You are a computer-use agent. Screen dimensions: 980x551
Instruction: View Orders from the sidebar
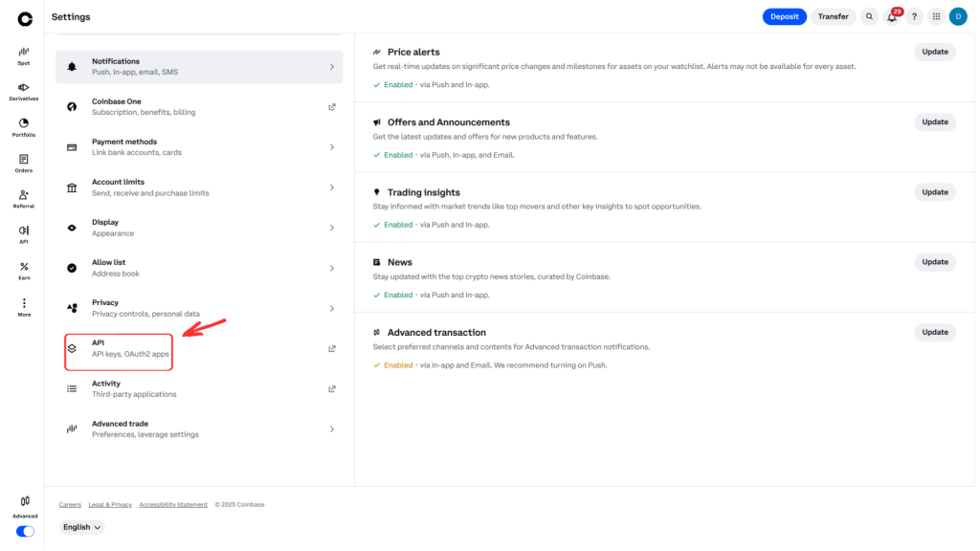click(x=24, y=164)
